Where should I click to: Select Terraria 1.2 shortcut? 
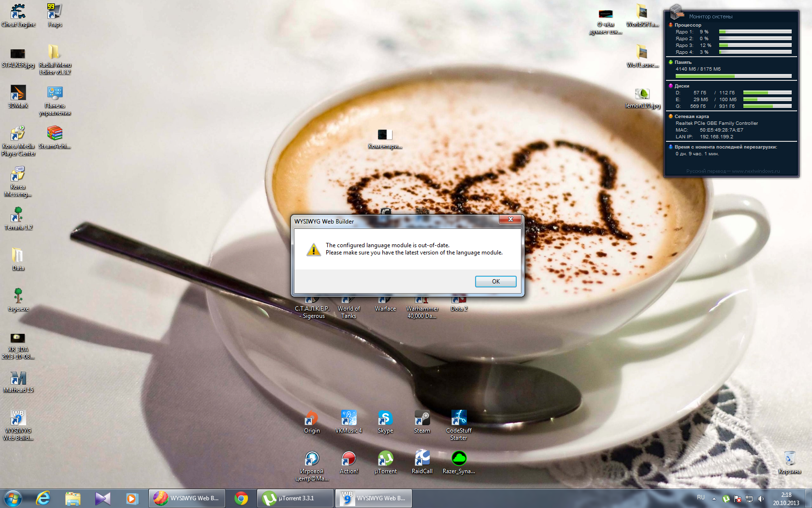pyautogui.click(x=18, y=218)
